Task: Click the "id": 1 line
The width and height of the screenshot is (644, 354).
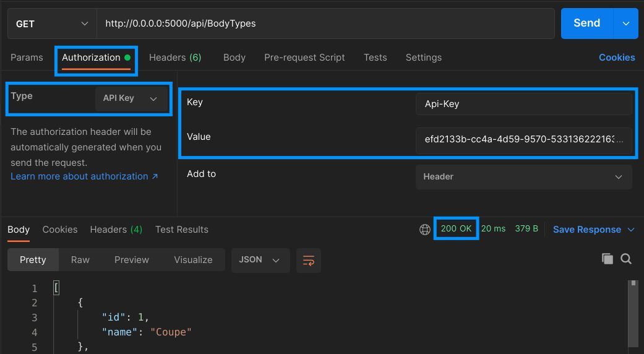Action: coord(125,317)
